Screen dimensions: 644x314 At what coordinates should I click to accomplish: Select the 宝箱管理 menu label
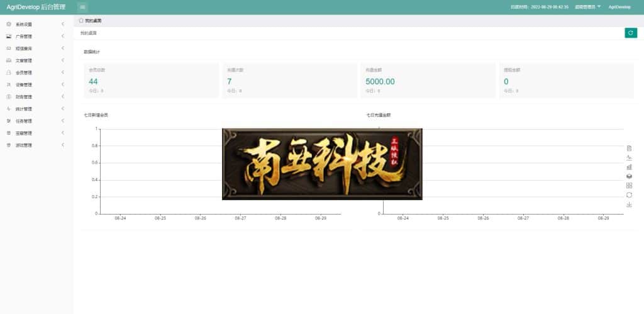coord(24,133)
